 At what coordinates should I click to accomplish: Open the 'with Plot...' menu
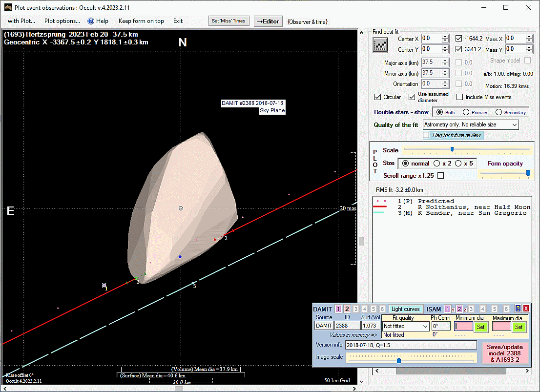tap(21, 21)
